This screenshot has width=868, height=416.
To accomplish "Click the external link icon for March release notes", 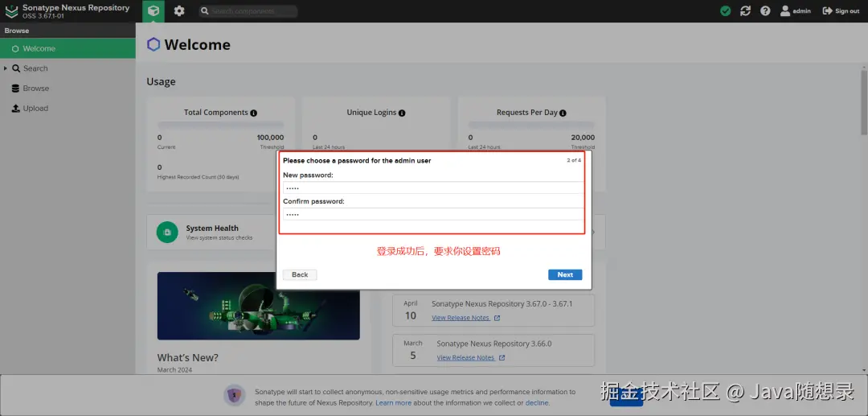I will pos(502,358).
